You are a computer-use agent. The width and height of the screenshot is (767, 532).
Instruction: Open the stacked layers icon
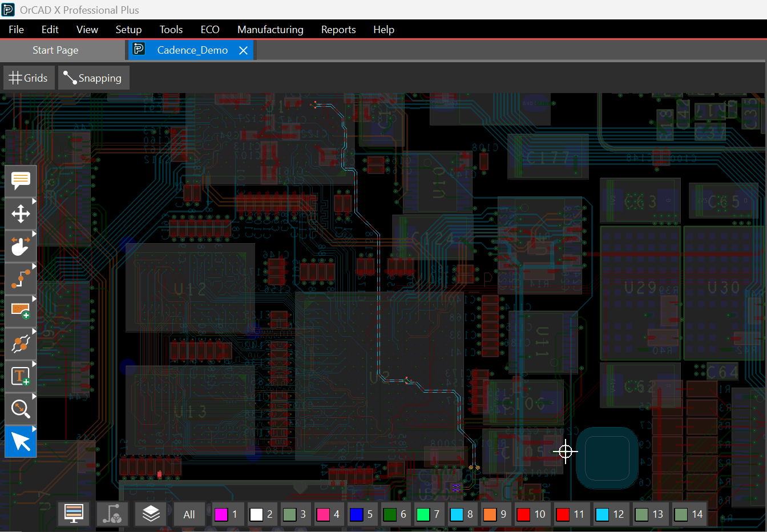[x=151, y=514]
